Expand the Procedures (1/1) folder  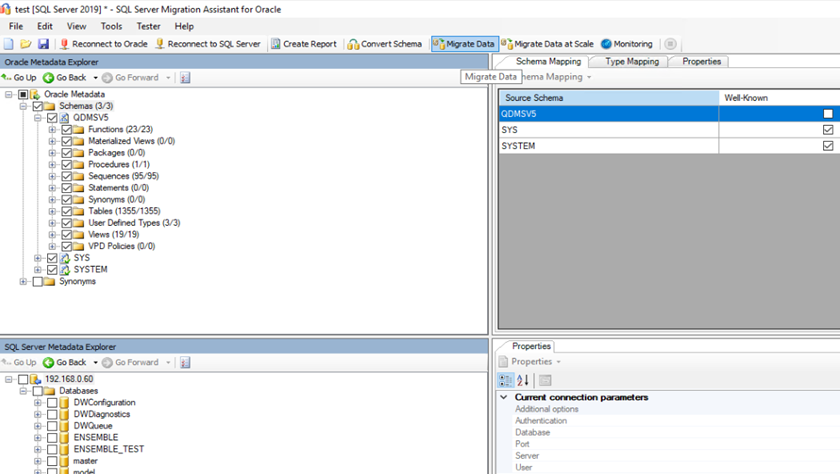pyautogui.click(x=52, y=164)
